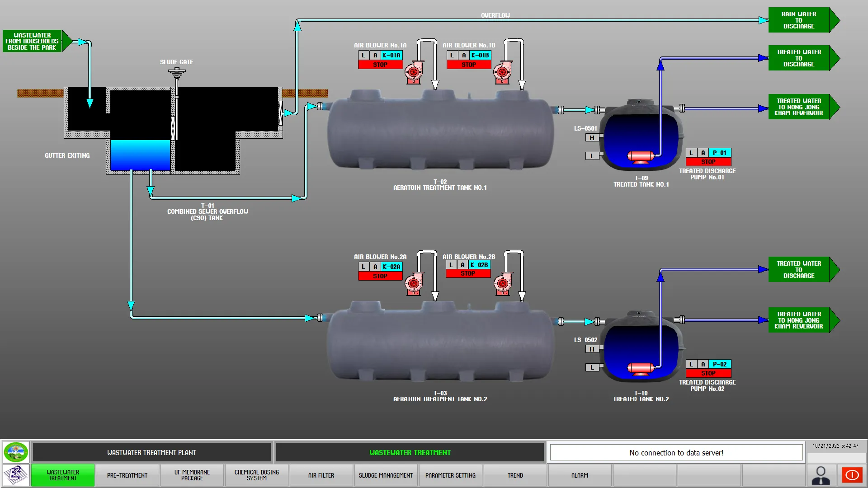Screen dimensions: 868x488
Task: Click the T-01 Combined Sewer Overflow label
Action: [x=208, y=211]
